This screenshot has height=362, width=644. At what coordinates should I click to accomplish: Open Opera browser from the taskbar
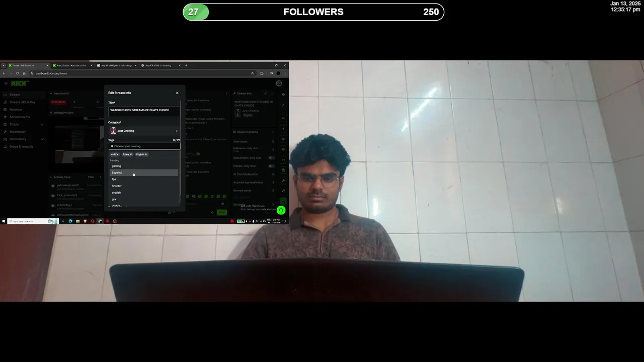[x=93, y=221]
